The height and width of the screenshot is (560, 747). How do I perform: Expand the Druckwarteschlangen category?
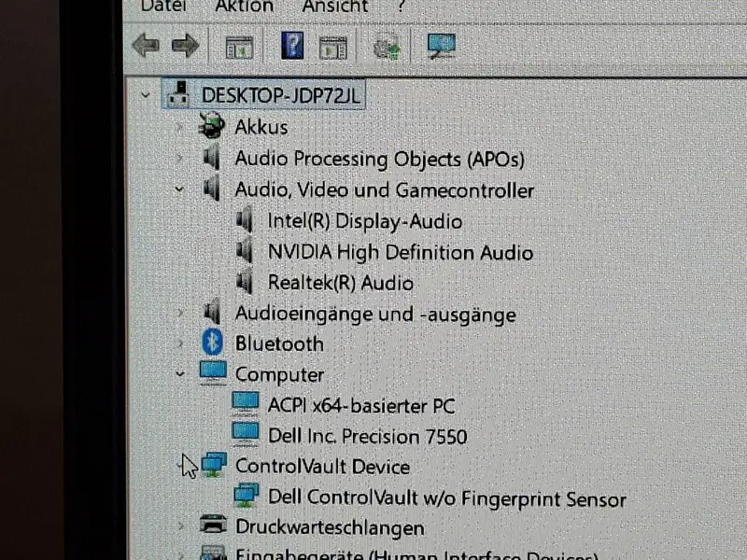click(180, 526)
